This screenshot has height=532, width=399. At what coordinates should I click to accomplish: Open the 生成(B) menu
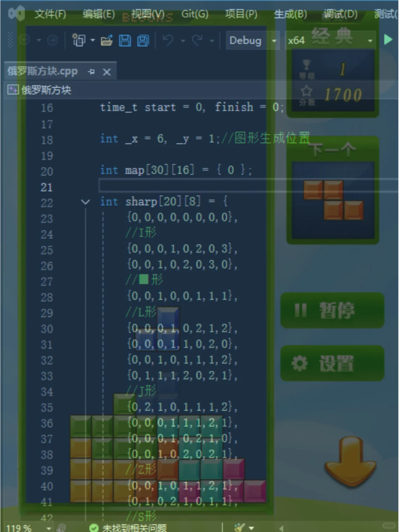pyautogui.click(x=290, y=14)
